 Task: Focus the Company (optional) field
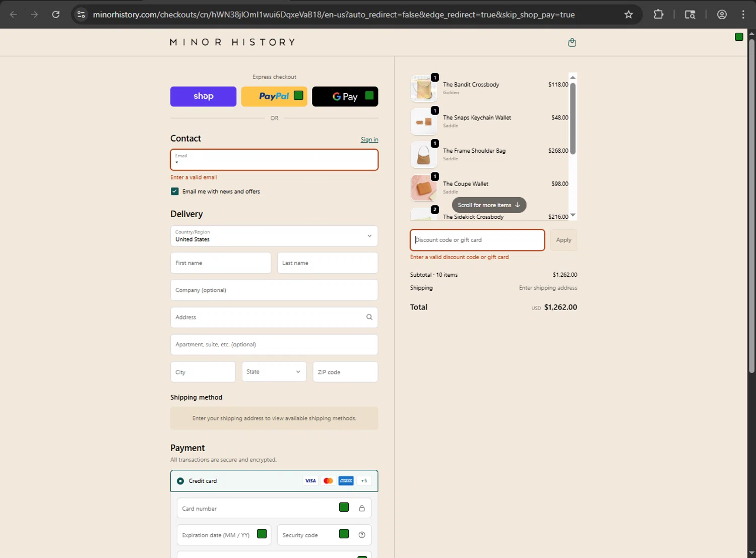coord(274,290)
